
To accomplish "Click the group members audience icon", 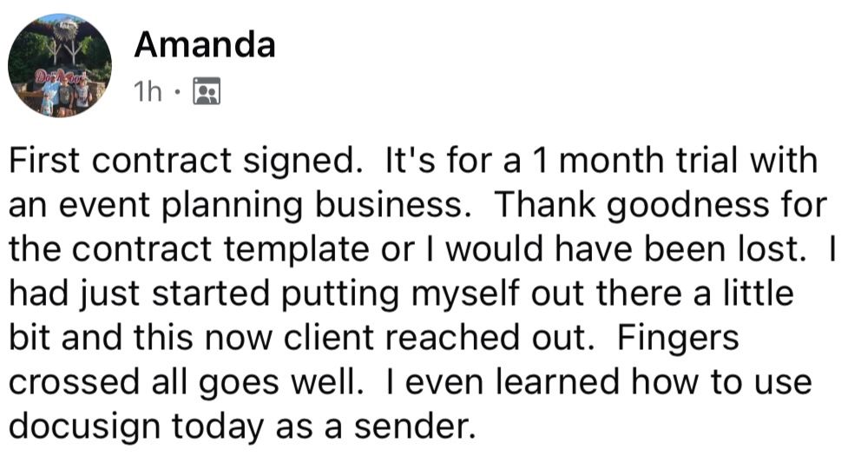I will point(207,91).
